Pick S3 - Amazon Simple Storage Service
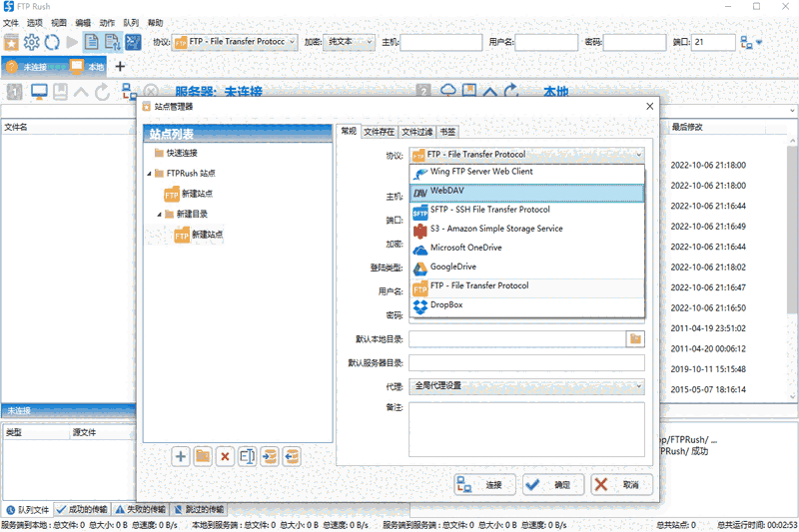Image resolution: width=799 pixels, height=532 pixels. pos(527,231)
